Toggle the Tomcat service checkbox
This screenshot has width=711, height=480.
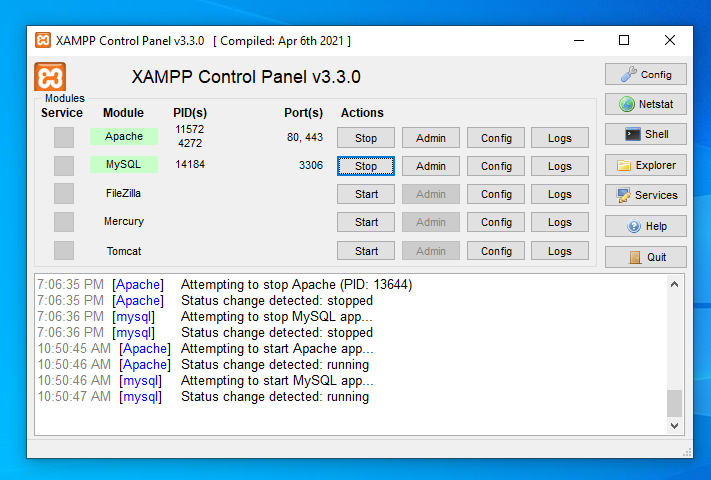pos(64,251)
